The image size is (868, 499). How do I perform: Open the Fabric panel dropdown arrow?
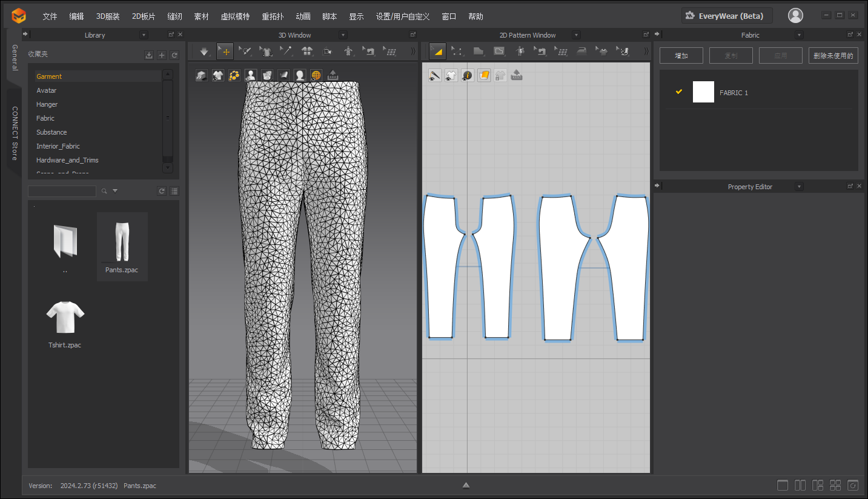799,35
